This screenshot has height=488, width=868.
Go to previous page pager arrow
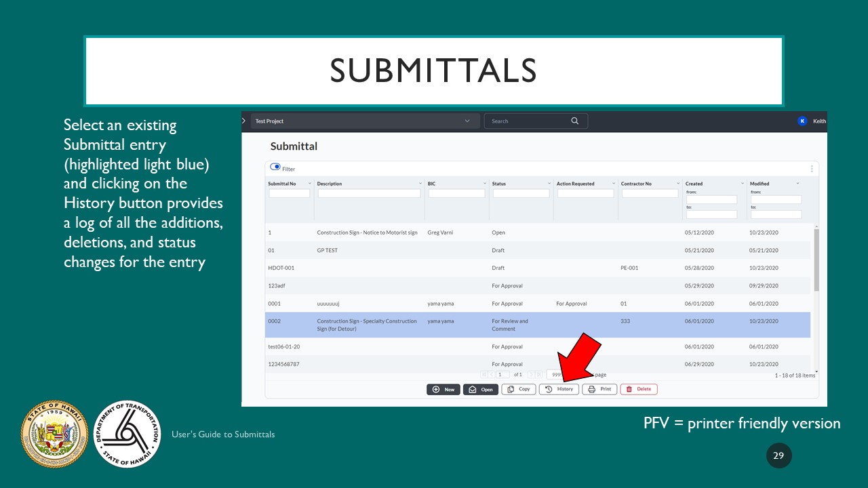pos(491,374)
